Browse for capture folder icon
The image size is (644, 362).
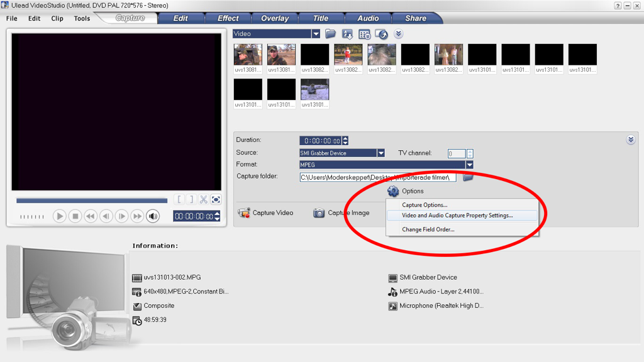pyautogui.click(x=468, y=177)
